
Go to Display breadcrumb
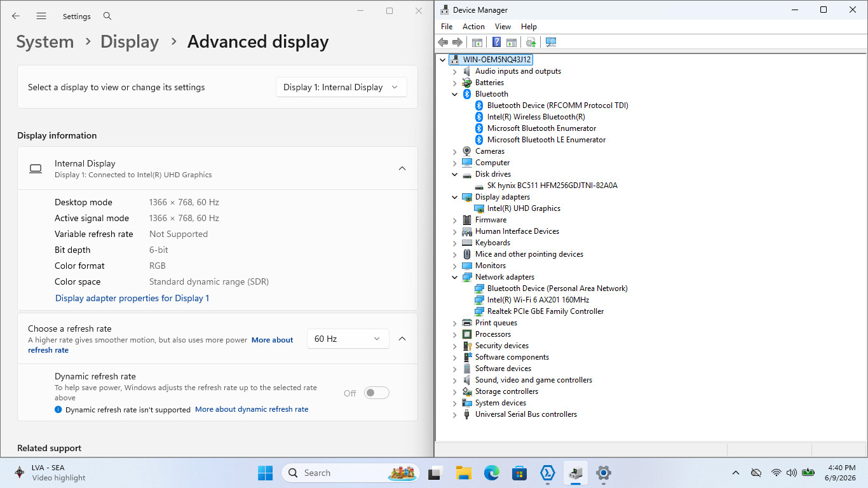click(130, 42)
